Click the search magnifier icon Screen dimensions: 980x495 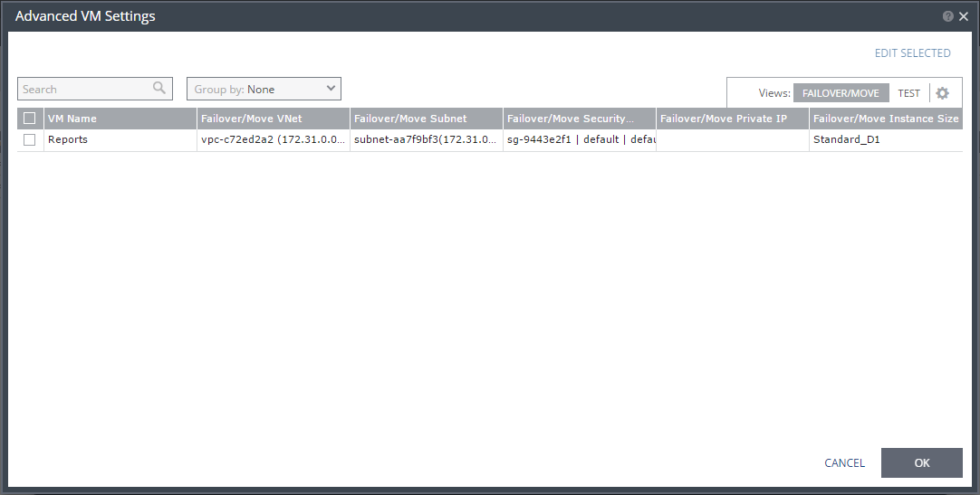pos(159,88)
